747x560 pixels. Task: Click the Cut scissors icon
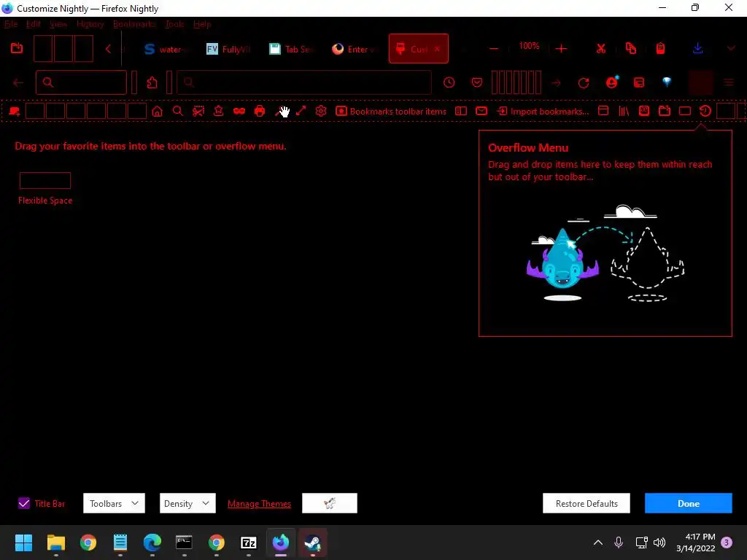pyautogui.click(x=601, y=49)
